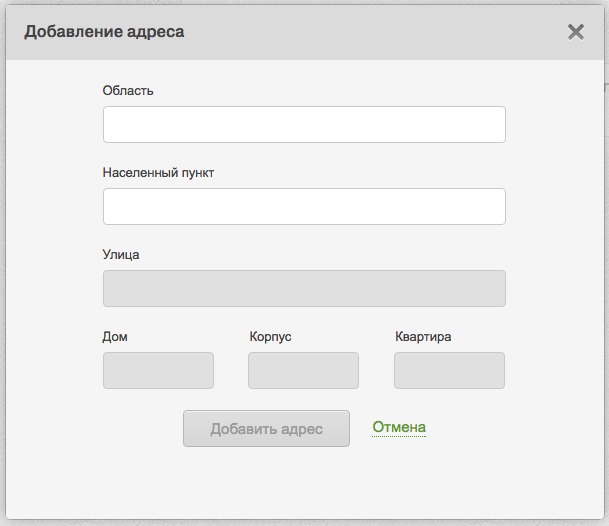Click the Корпус label text

270,336
